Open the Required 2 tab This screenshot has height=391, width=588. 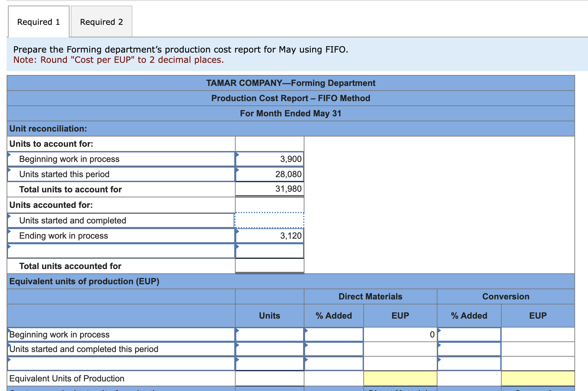click(101, 22)
